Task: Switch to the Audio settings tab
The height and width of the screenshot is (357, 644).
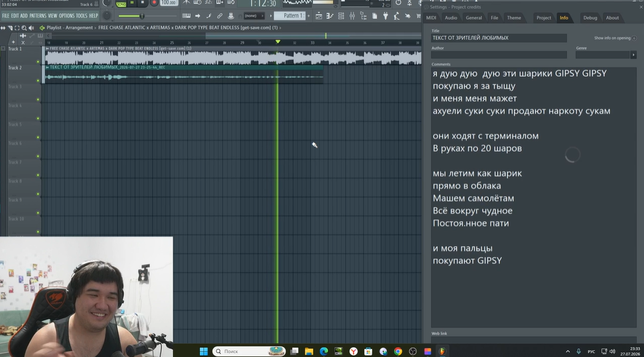Action: [450, 18]
